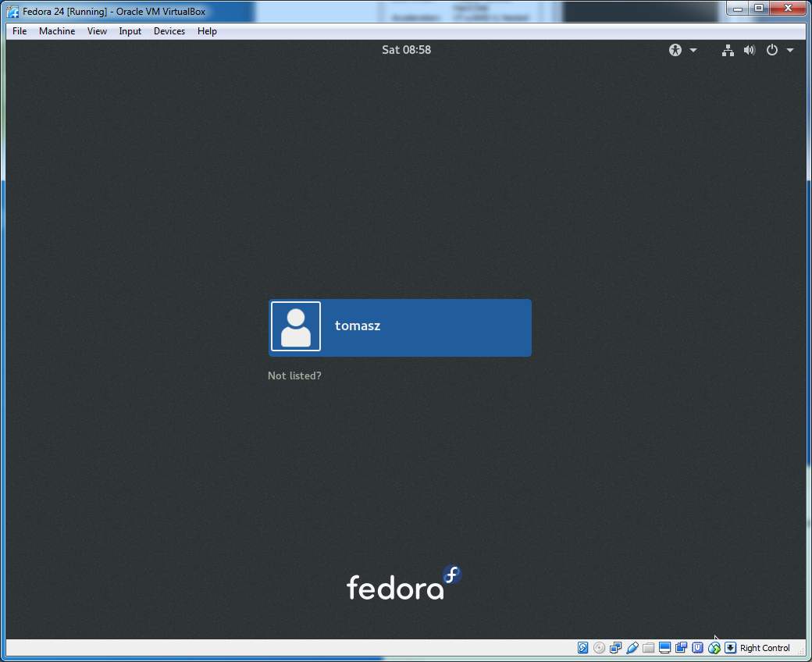Open the shared folders status icon
This screenshot has height=662, width=812.
(x=648, y=647)
